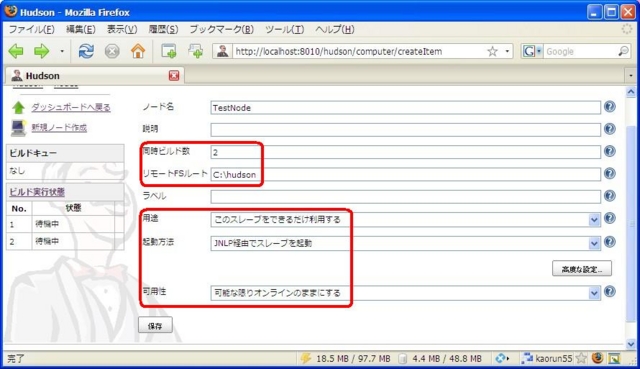This screenshot has height=369, width=640.
Task: Click the 新規ノード作成 link
Action: pyautogui.click(x=59, y=128)
